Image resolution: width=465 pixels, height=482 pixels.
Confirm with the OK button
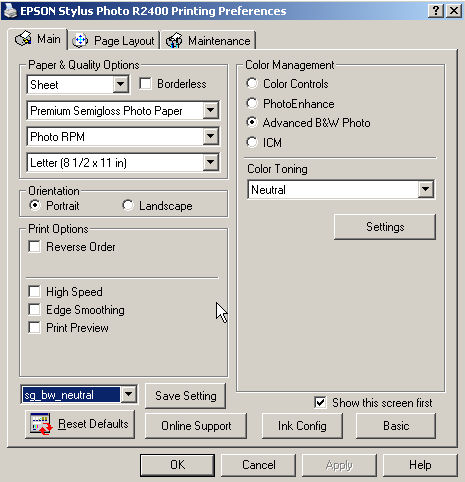pyautogui.click(x=177, y=465)
